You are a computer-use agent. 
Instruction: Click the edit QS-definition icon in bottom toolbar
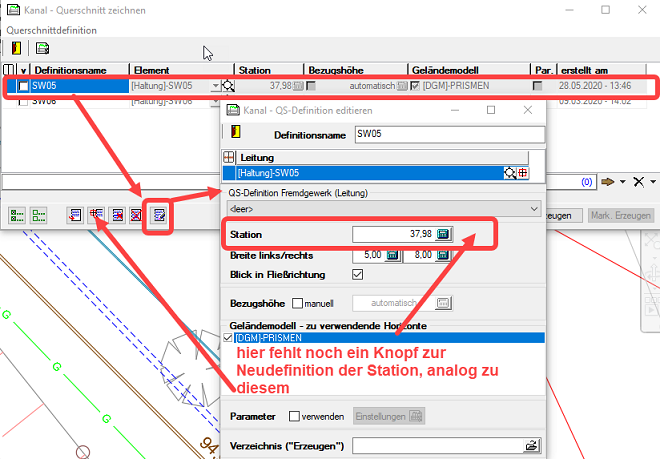tap(158, 214)
